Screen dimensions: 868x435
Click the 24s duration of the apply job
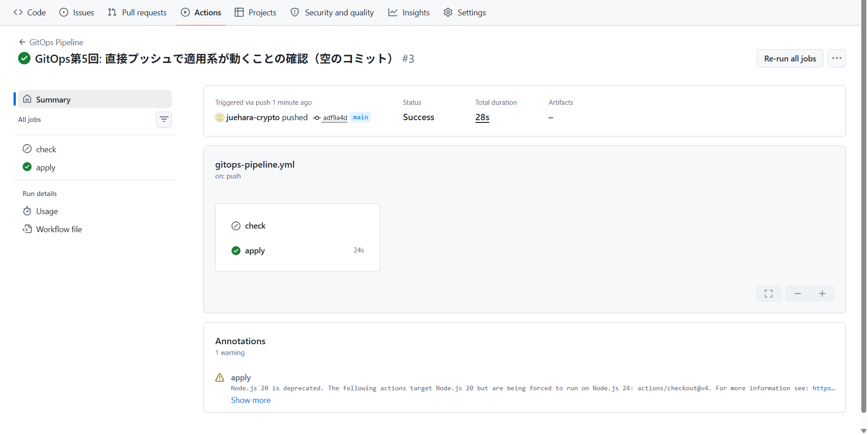point(359,250)
